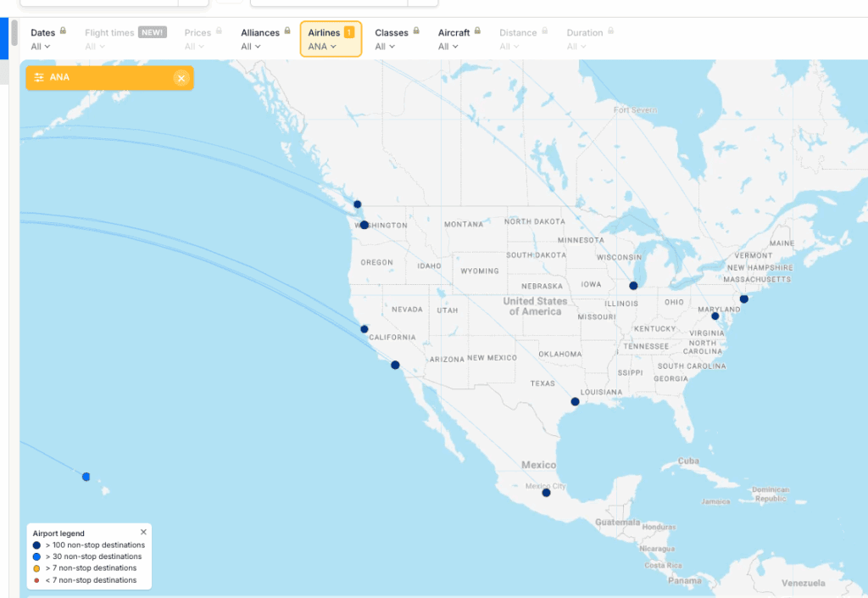
Task: Click the filter sliders icon beside ANA
Action: [x=39, y=78]
